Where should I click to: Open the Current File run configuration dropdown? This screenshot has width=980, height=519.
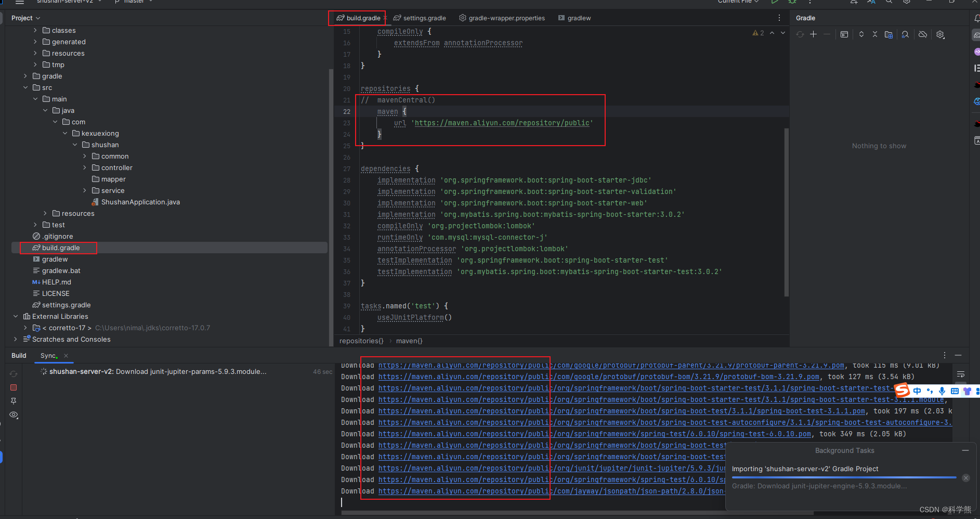(x=738, y=2)
